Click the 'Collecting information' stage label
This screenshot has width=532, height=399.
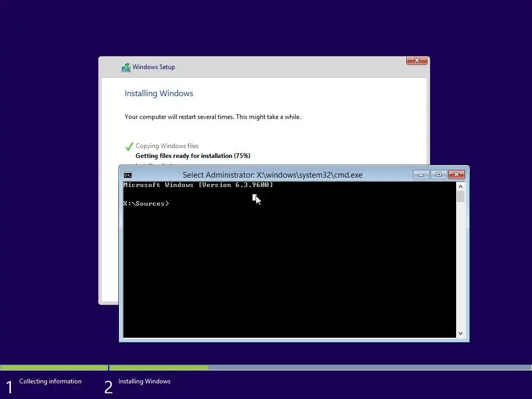pos(50,381)
